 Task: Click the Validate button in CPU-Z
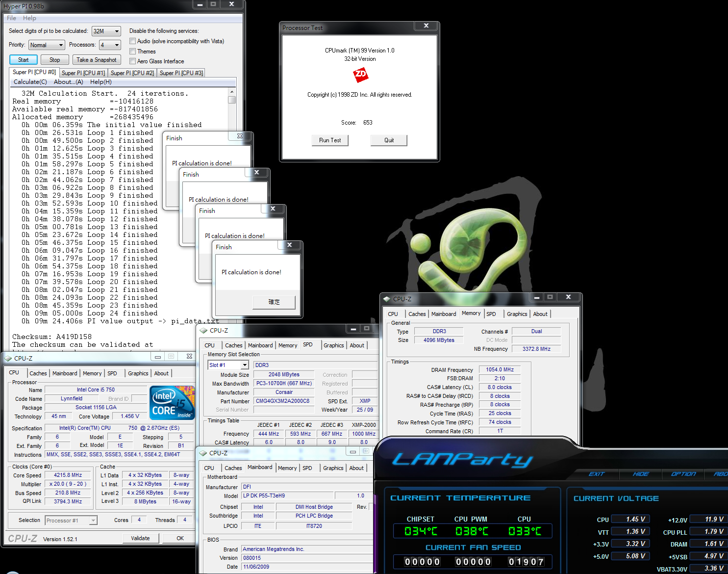(140, 538)
